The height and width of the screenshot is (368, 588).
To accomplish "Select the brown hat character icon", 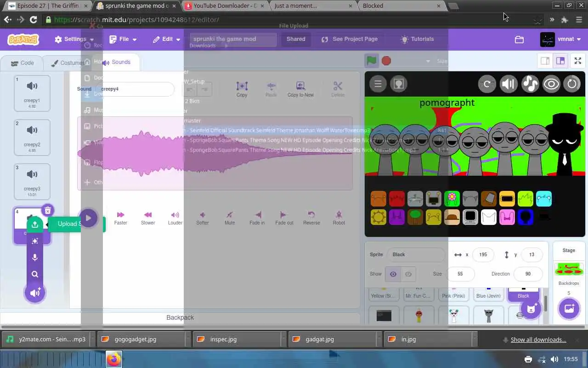I will [x=452, y=217].
